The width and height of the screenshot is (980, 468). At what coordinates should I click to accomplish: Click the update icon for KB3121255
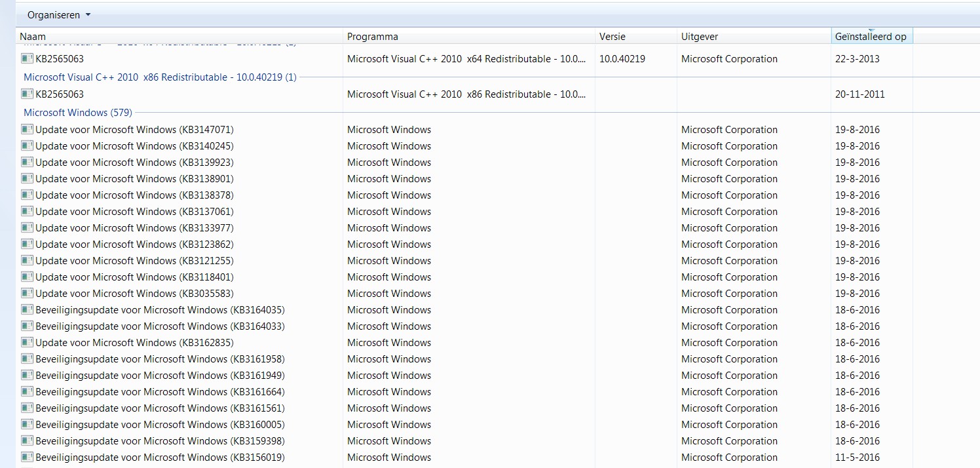(28, 260)
